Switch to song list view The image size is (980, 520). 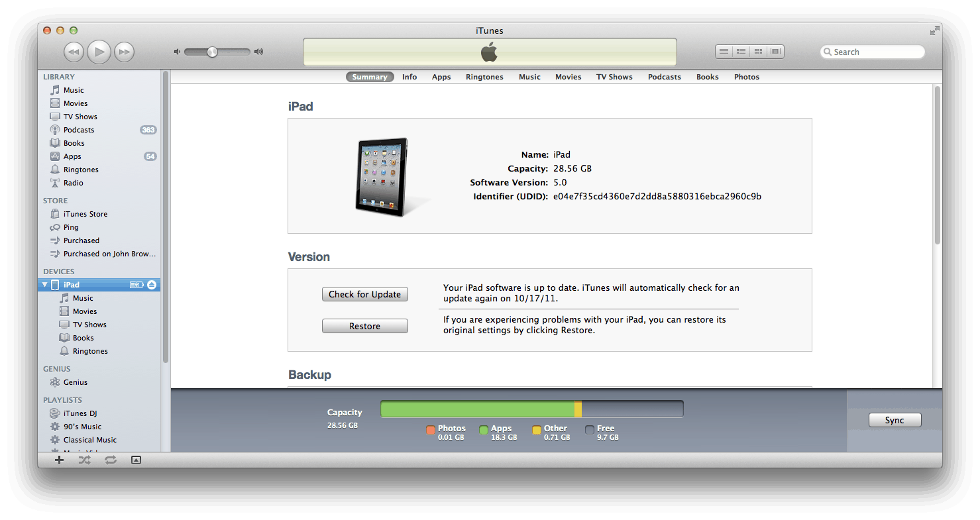point(724,52)
